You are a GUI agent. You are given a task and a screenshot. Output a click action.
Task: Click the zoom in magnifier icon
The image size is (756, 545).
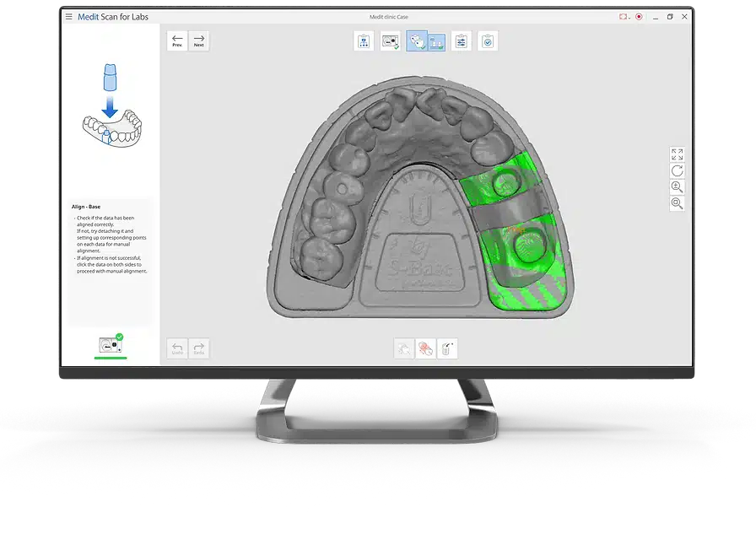(677, 187)
